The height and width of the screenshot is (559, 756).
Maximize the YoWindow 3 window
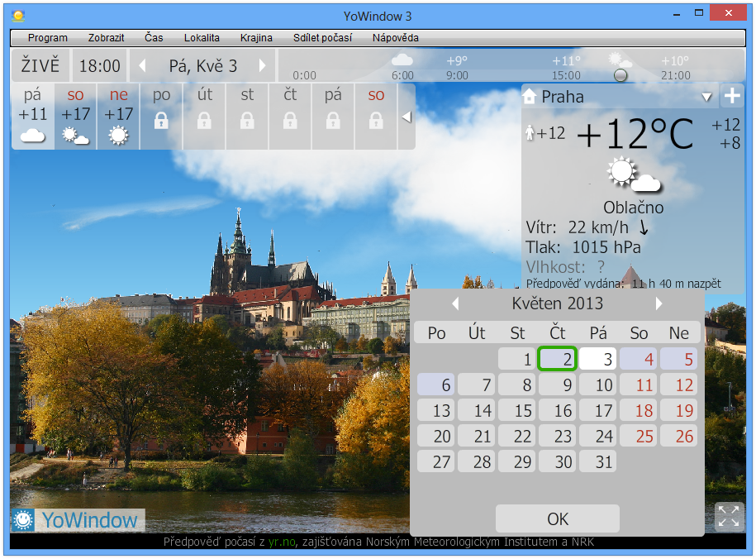pyautogui.click(x=699, y=13)
